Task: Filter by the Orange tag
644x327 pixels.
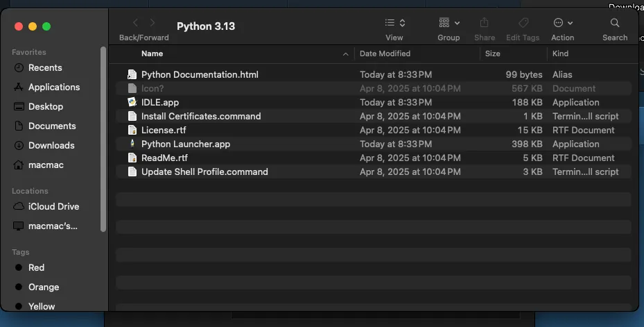Action: [x=44, y=287]
